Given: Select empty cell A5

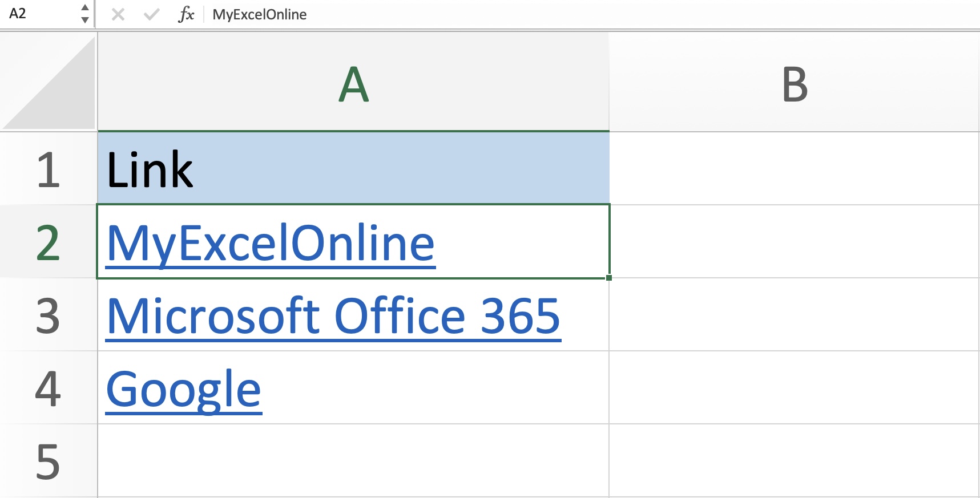Looking at the screenshot, I should point(353,461).
